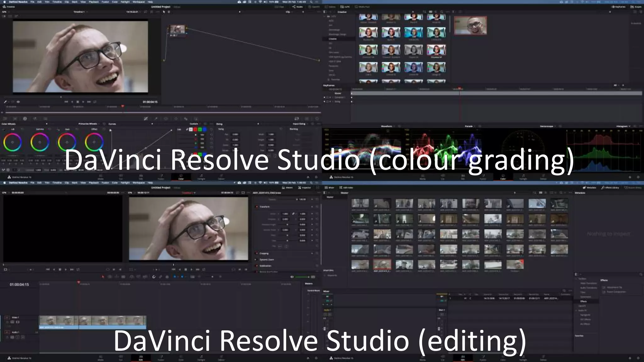This screenshot has height=362, width=644.
Task: Toggle Snapping magnet on edit toolbar
Action: [154, 277]
